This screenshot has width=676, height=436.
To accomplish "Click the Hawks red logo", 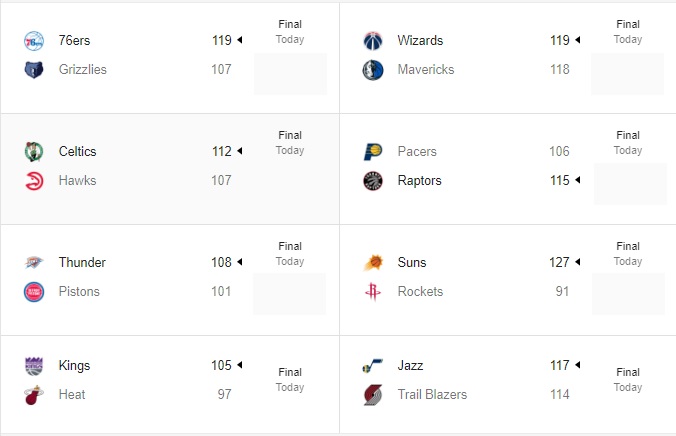I will (34, 181).
